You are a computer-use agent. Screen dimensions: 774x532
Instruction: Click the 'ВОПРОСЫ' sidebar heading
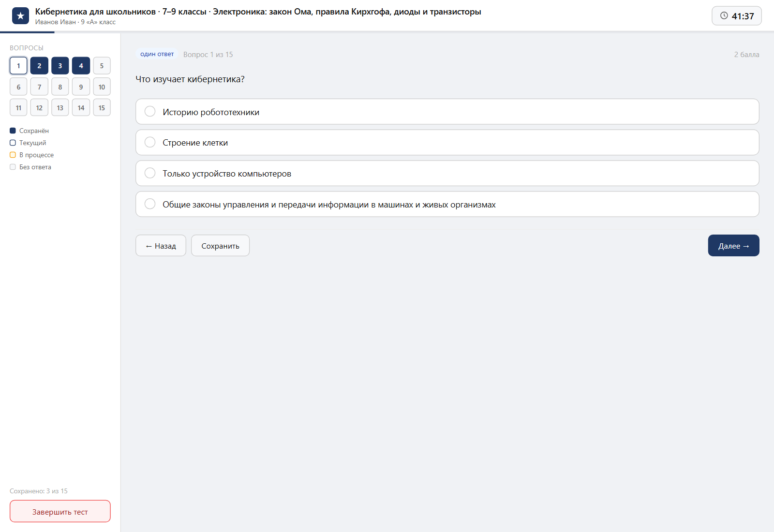pyautogui.click(x=27, y=48)
